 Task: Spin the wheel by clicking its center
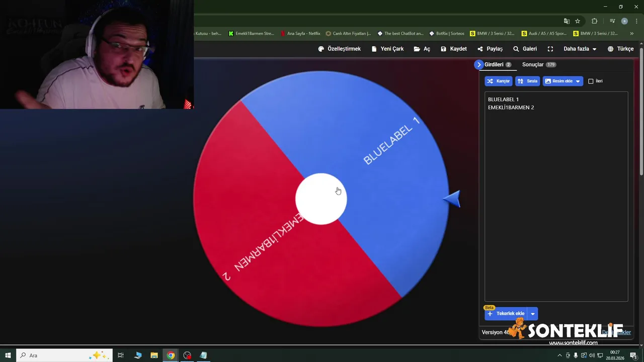[x=321, y=199]
